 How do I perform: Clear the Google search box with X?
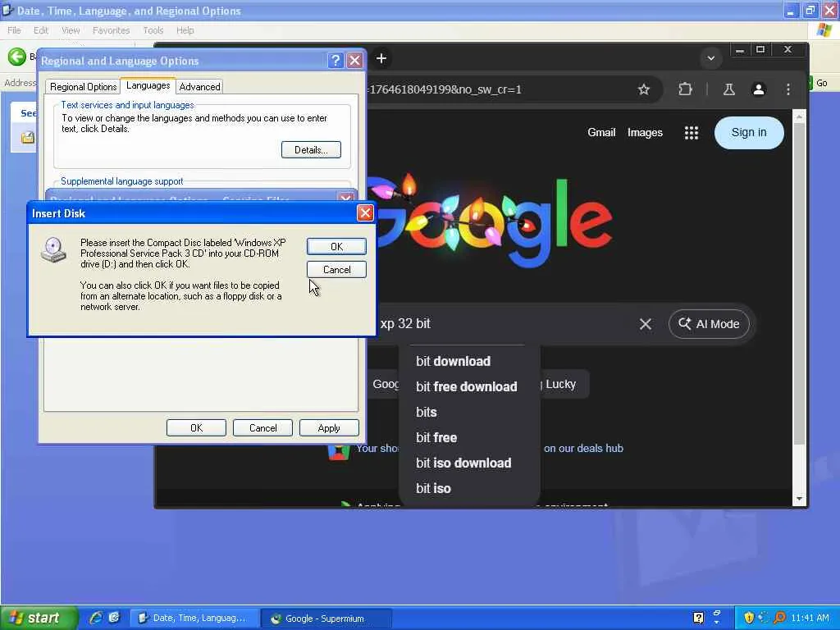coord(645,323)
